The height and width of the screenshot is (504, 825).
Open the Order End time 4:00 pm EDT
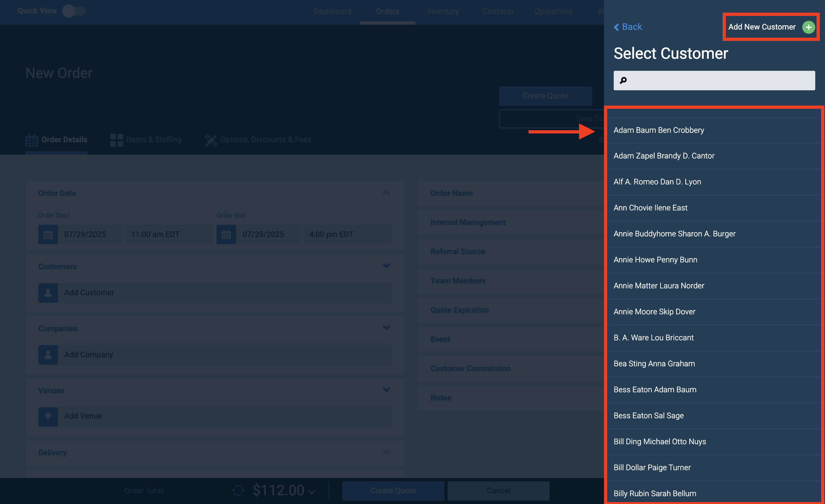347,234
